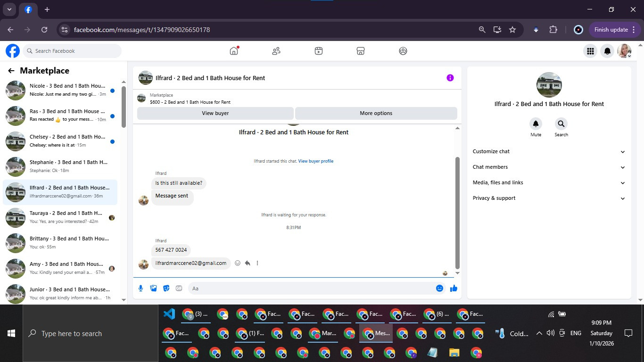Open the Video/Watch icon in top navigation
Screen dimensions: 644x362
pos(319,51)
